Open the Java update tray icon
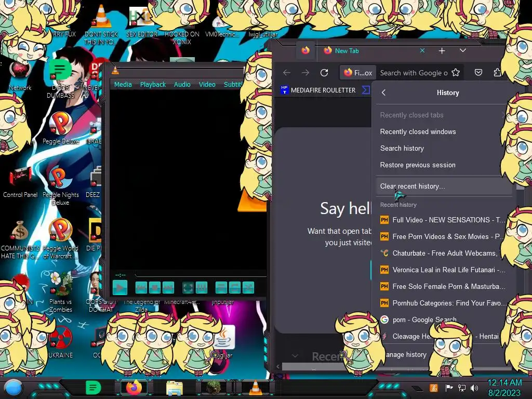 pyautogui.click(x=434, y=388)
